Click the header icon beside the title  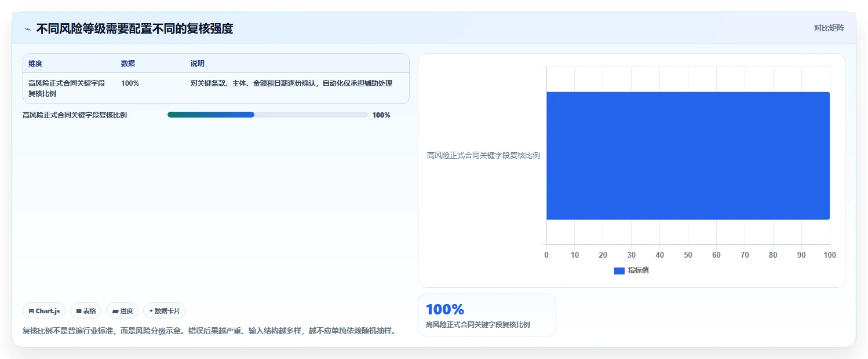pyautogui.click(x=27, y=29)
